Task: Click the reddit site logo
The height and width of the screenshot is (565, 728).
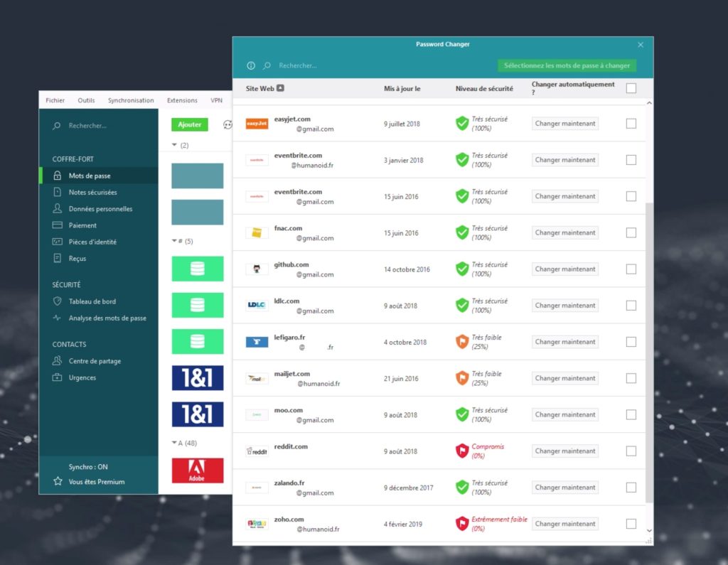Action: pyautogui.click(x=257, y=451)
